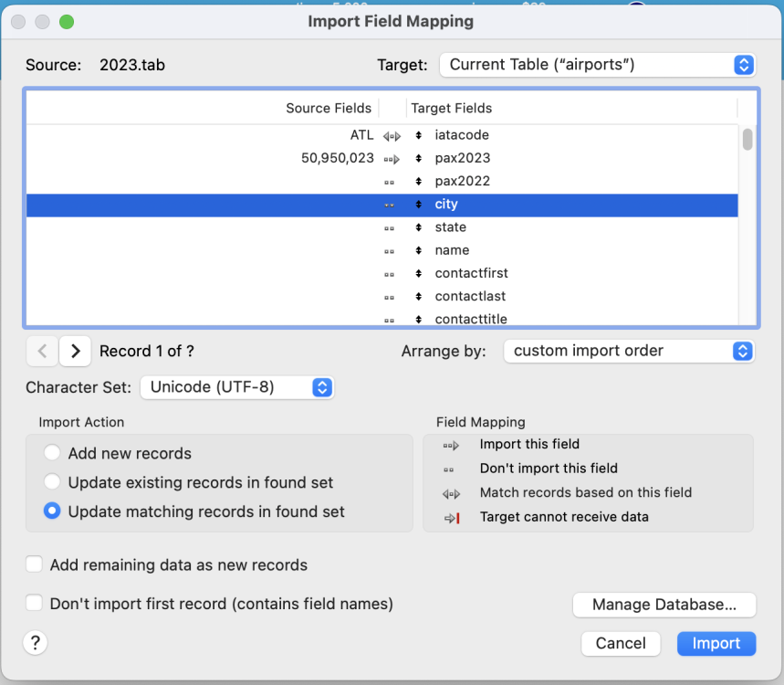Viewport: 784px width, 685px height.
Task: Click the don't-import icon beside pax2022
Action: [x=390, y=182]
